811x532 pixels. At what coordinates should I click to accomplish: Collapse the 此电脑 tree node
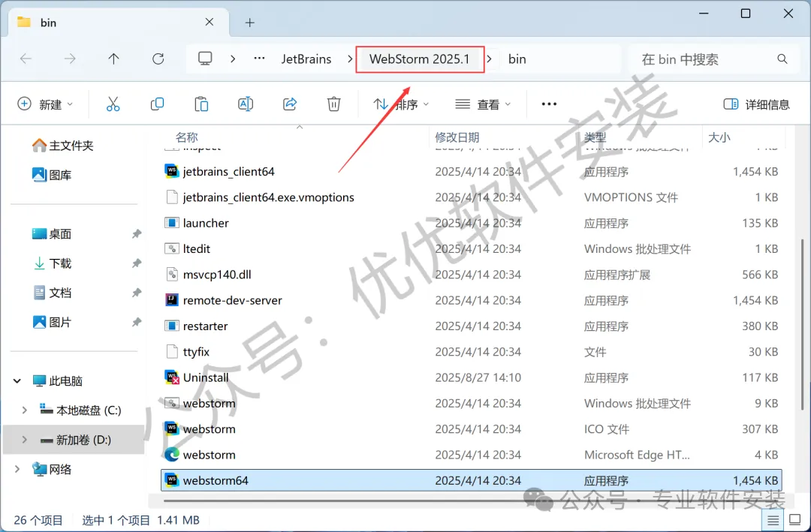(x=17, y=381)
